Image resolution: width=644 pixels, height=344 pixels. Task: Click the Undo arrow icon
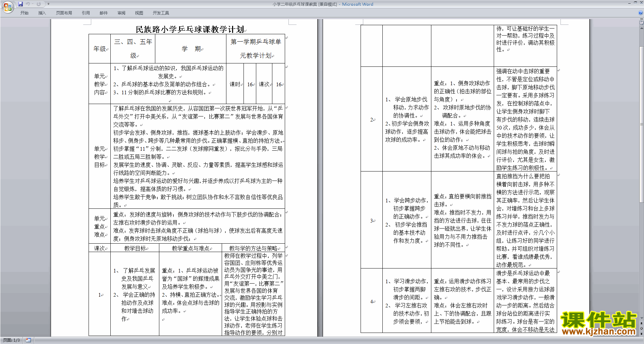click(x=28, y=4)
